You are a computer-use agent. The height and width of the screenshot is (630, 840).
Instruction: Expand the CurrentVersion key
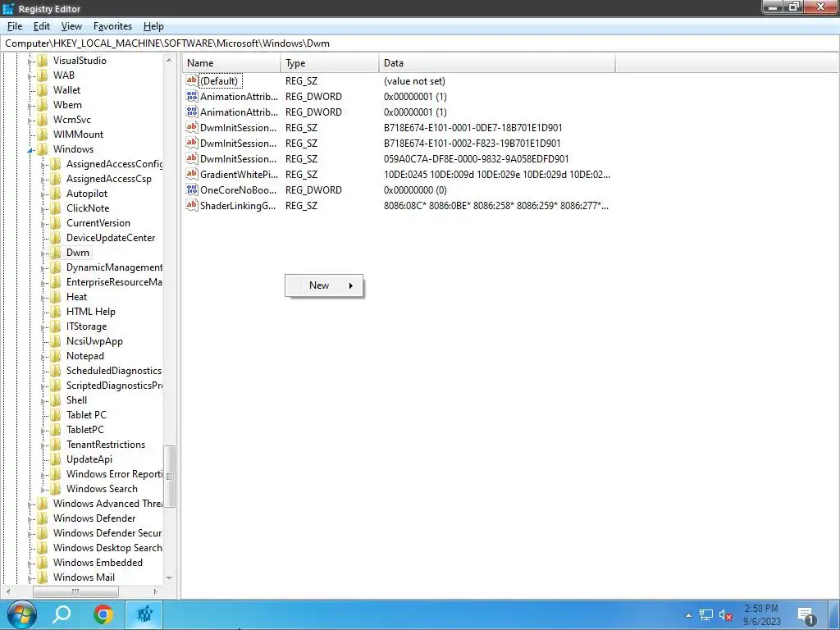click(44, 223)
